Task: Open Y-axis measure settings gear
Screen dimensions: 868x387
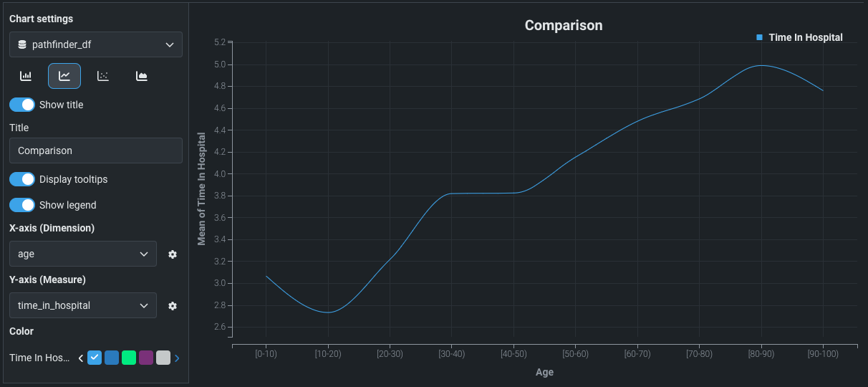Action: click(x=173, y=306)
